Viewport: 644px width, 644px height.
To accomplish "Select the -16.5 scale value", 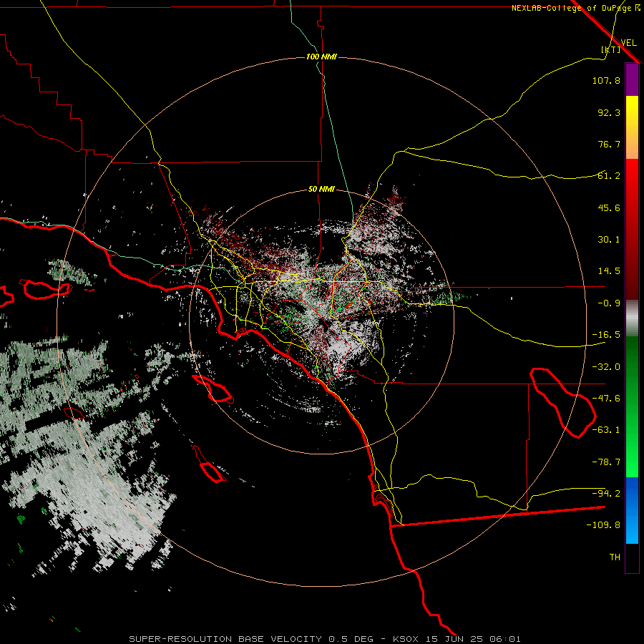I will point(606,335).
